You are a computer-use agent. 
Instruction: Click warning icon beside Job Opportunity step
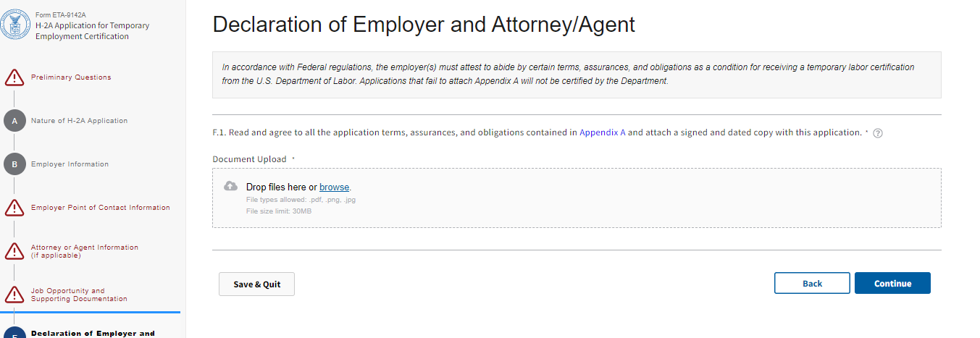tap(14, 295)
